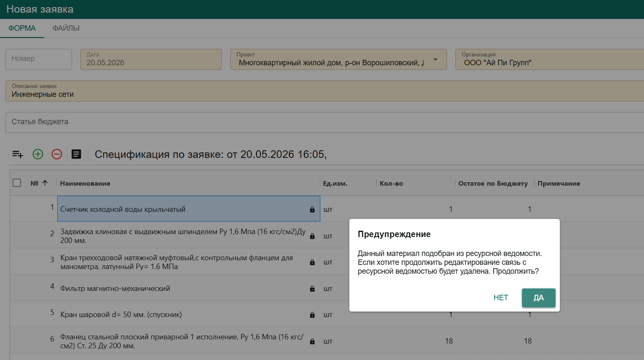Screen dimensions: 644x360
Task: Toggle the select-all checkbox in table header
Action: coord(17,183)
